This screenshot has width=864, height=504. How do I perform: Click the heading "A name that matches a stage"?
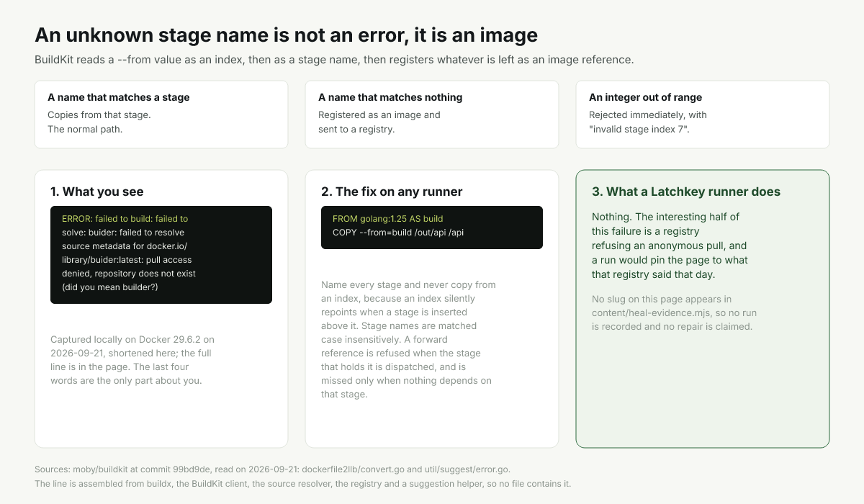(x=119, y=97)
